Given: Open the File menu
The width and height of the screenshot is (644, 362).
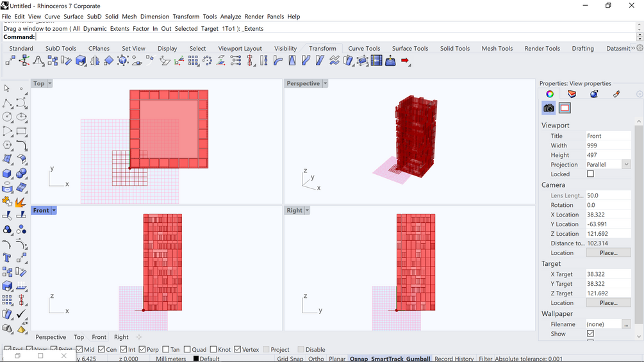Looking at the screenshot, I should coord(6,17).
